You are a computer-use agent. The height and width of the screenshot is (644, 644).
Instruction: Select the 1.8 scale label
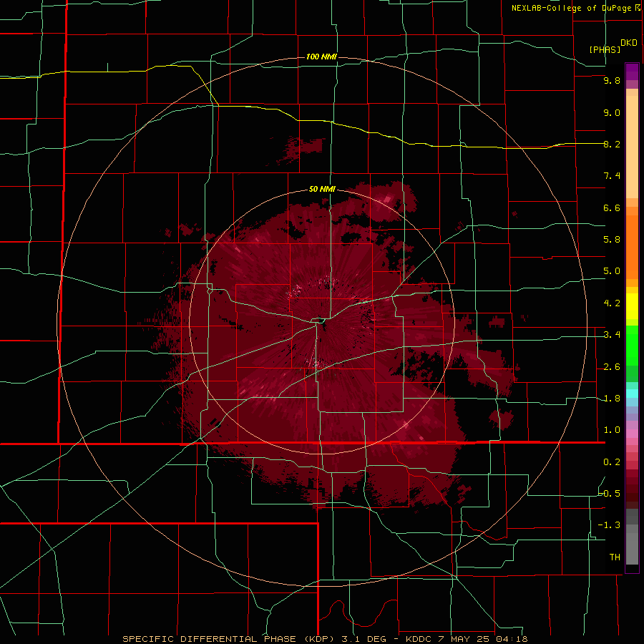[x=612, y=399]
